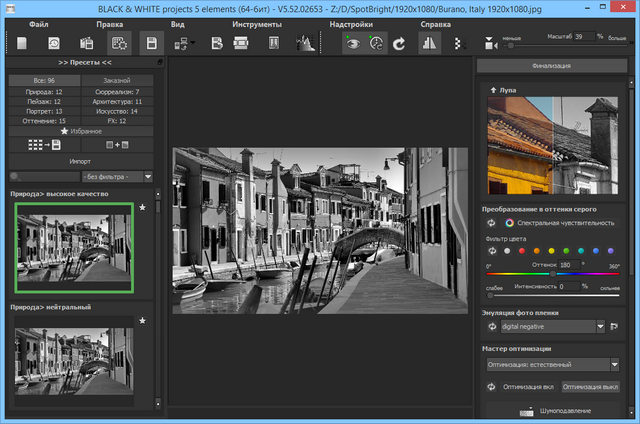The height and width of the screenshot is (424, 640).
Task: Click the export presets grid-to-disk icon
Action: [44, 144]
